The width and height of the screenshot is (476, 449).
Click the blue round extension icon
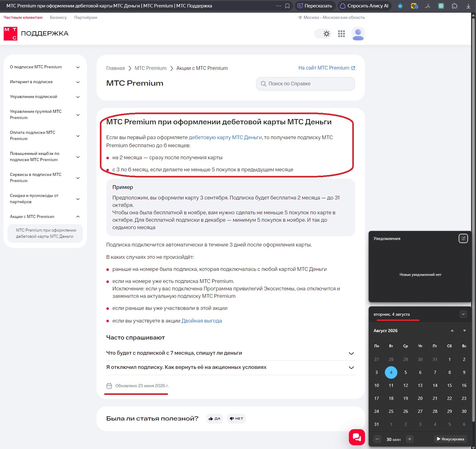coord(400,6)
